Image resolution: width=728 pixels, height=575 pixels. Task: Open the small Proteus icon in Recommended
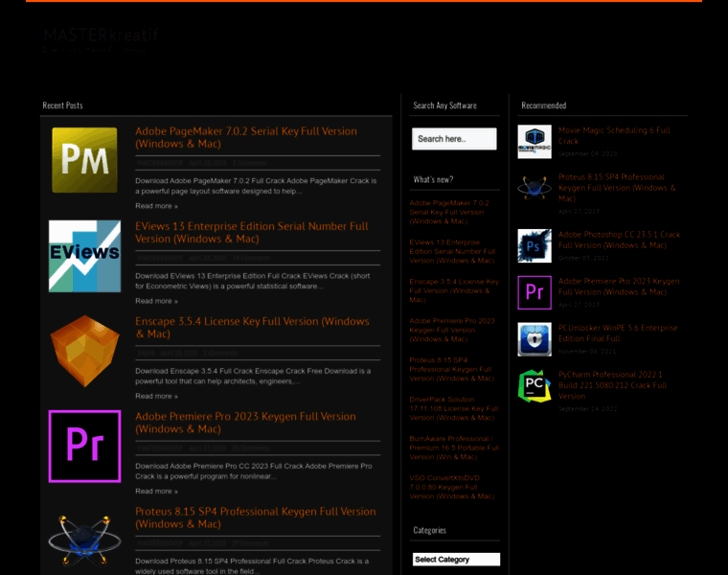(535, 188)
